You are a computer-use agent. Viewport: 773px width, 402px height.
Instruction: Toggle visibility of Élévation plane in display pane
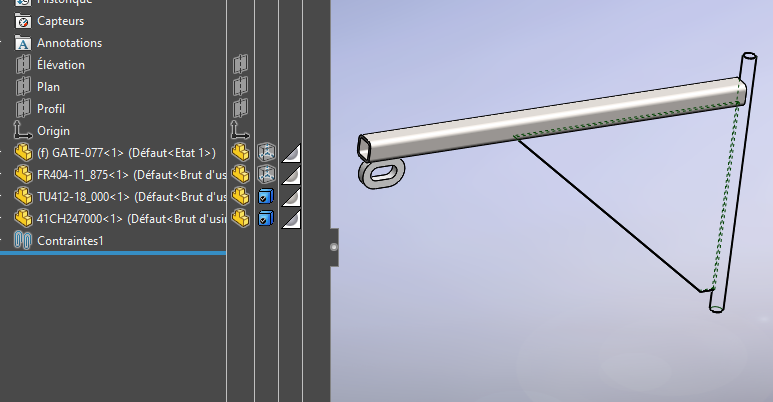[x=241, y=64]
